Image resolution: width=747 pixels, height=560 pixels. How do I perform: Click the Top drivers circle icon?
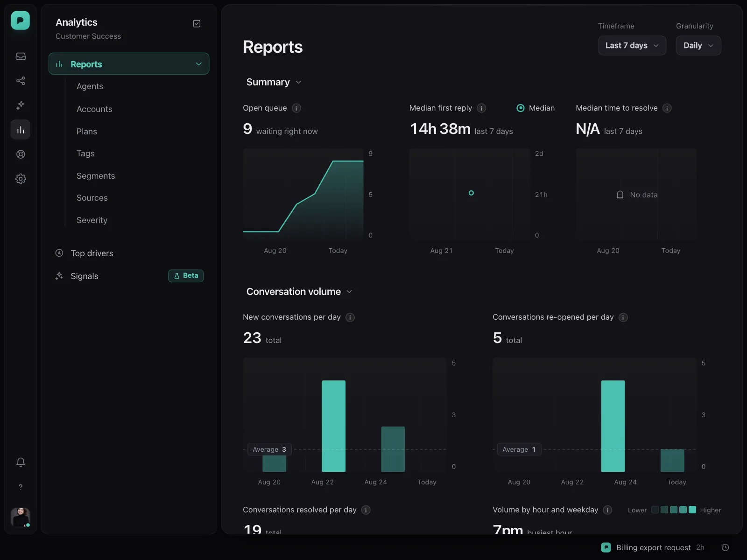pyautogui.click(x=59, y=253)
